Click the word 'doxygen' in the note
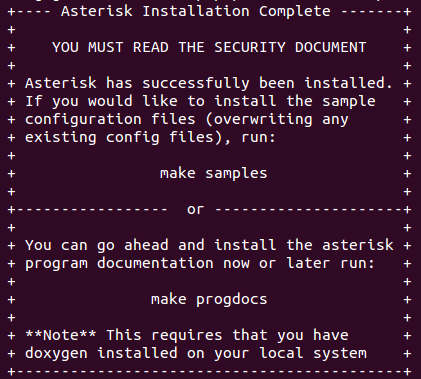421x379 pixels. 56,354
